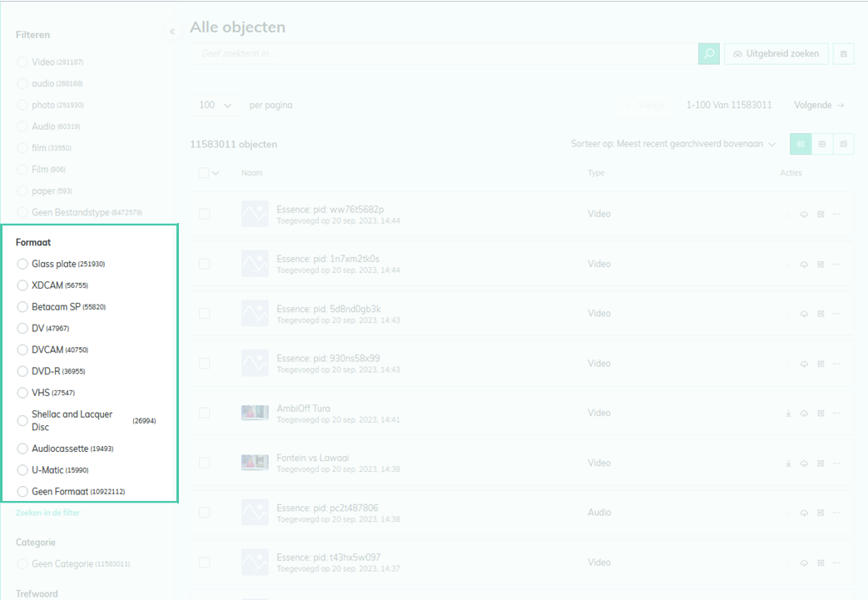Open more actions for Fontein vs Lawaai
This screenshot has width=868, height=600.
(x=836, y=464)
